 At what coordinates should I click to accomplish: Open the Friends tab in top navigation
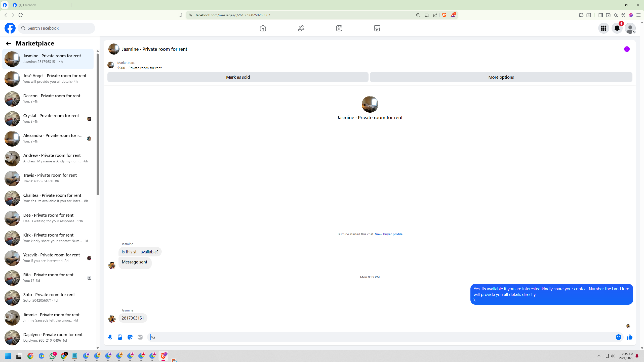[x=301, y=28]
